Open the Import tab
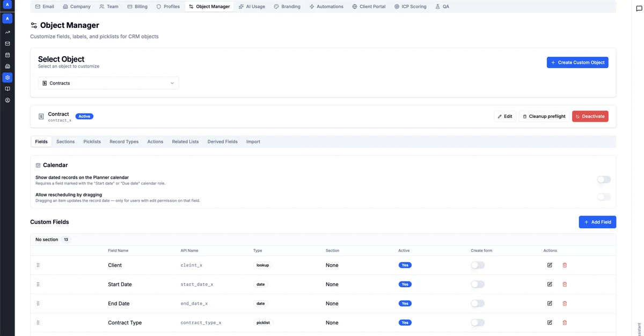 [253, 141]
